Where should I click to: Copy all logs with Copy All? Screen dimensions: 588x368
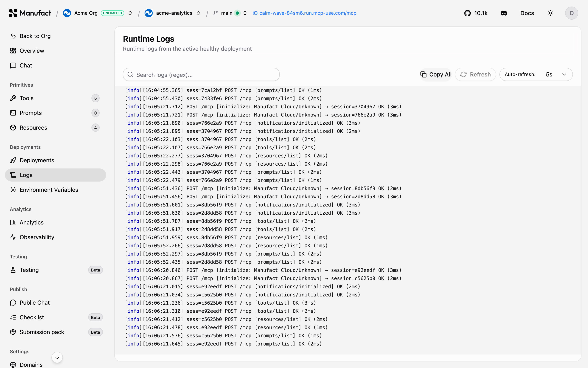[x=436, y=74]
